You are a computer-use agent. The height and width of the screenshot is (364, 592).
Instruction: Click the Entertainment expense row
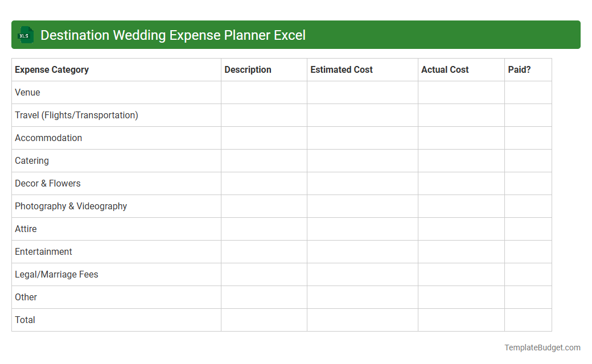click(43, 251)
